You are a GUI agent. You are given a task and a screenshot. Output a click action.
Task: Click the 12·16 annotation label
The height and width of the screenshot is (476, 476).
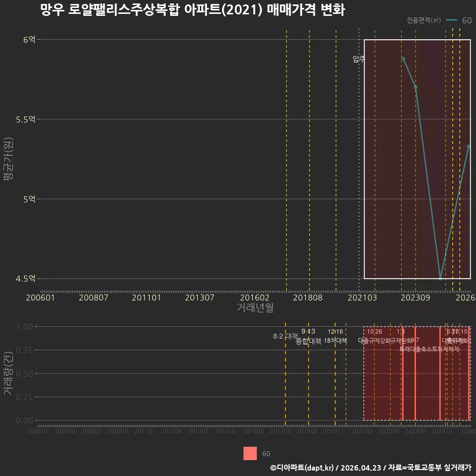[335, 332]
